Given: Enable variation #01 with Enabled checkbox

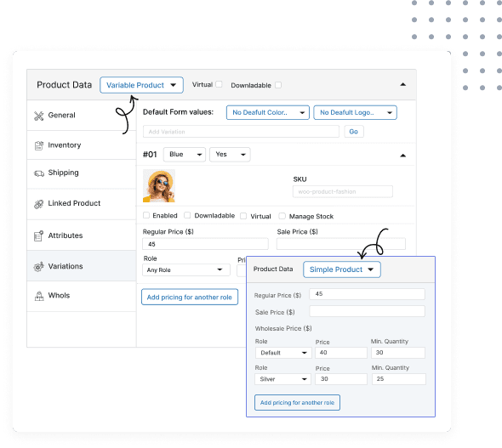Looking at the screenshot, I should 146,215.
